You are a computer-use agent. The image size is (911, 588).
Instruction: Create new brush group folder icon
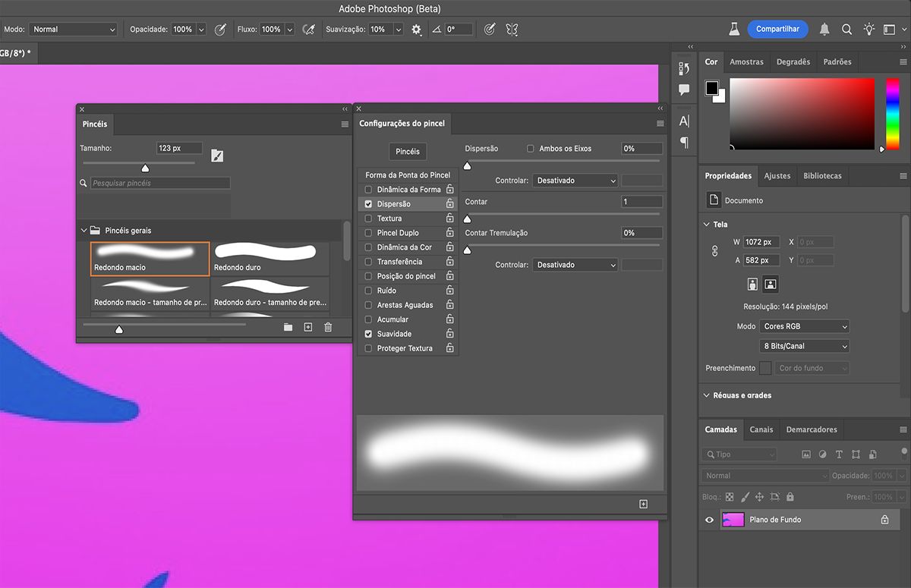pos(288,327)
